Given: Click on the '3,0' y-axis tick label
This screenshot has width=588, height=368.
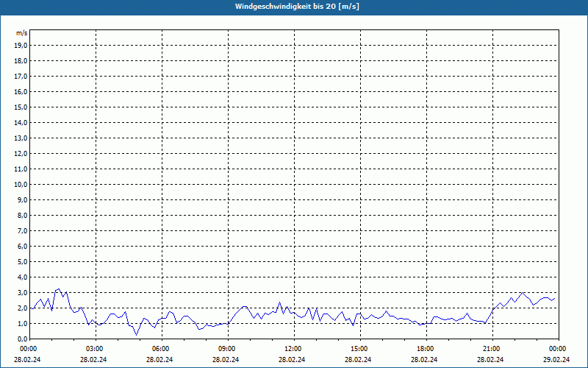Looking at the screenshot, I should tap(23, 292).
